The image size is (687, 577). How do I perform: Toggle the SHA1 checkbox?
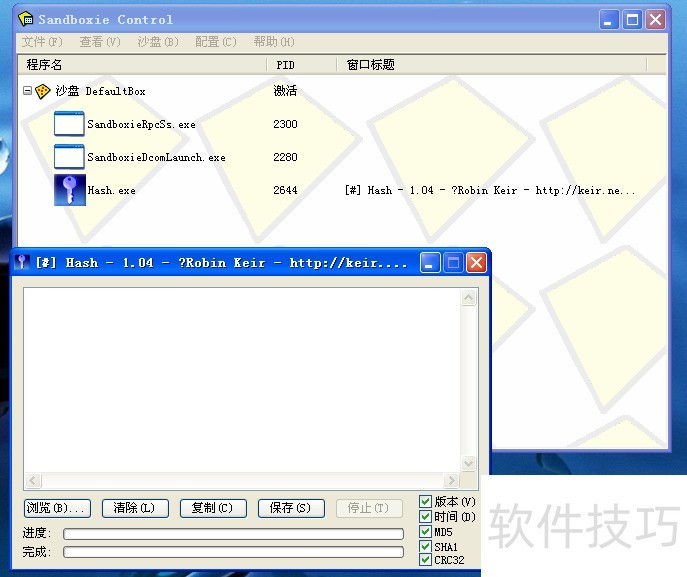pos(425,546)
